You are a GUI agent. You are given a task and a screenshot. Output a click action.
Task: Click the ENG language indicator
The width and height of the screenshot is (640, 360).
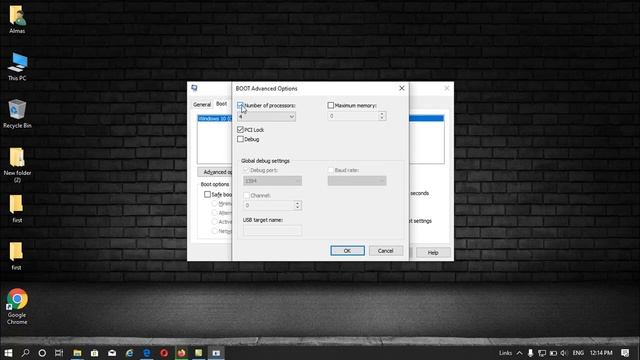pyautogui.click(x=578, y=353)
